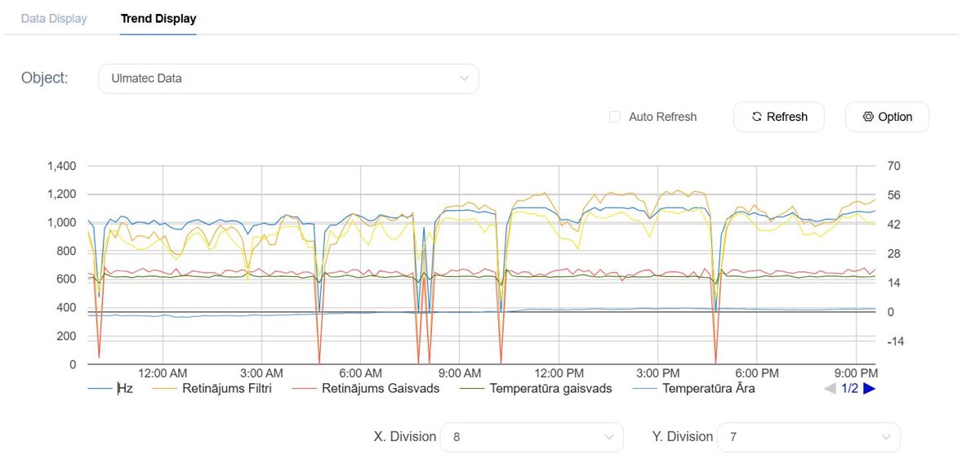Viewport: 980px width, 473px height.
Task: Click the circular arrows refresh icon
Action: tap(757, 117)
